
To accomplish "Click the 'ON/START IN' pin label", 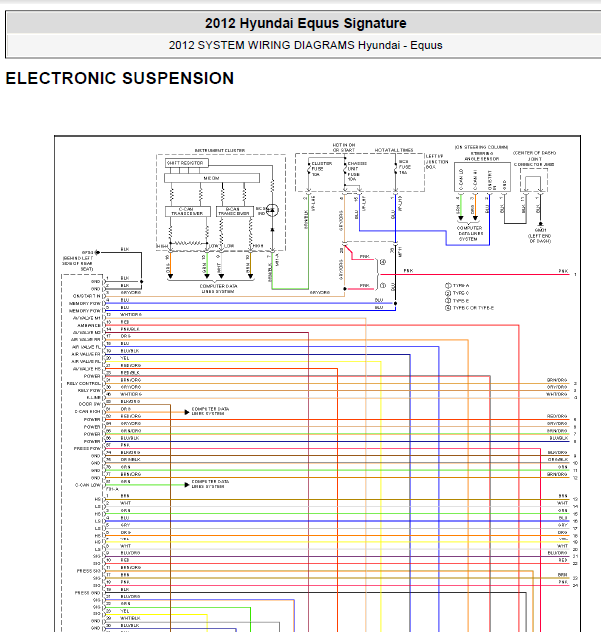I will point(86,296).
